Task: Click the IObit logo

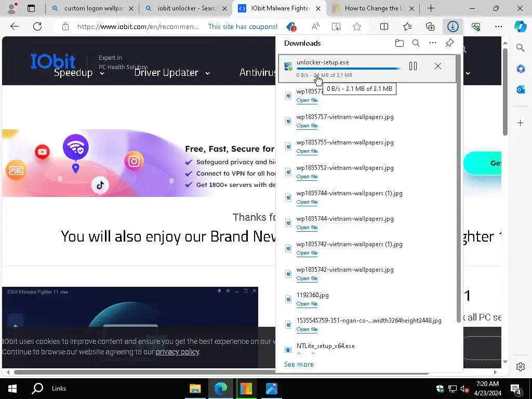Action: coord(53,61)
